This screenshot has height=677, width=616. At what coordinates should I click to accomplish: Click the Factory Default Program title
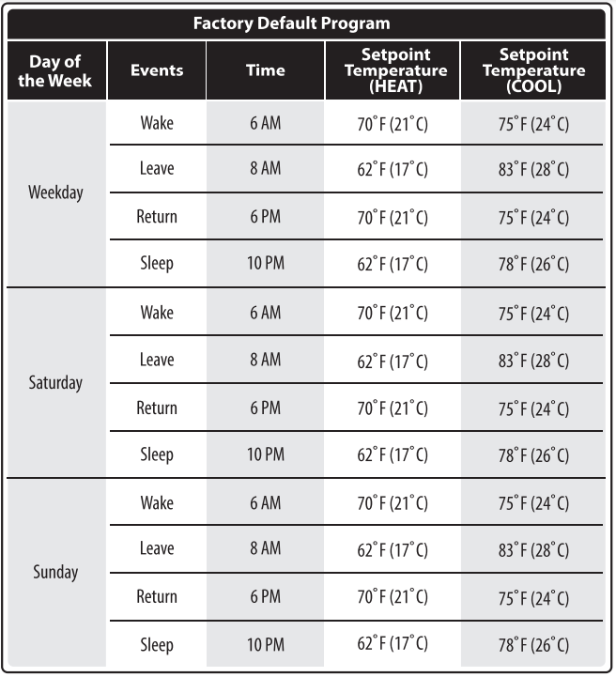pos(291,23)
